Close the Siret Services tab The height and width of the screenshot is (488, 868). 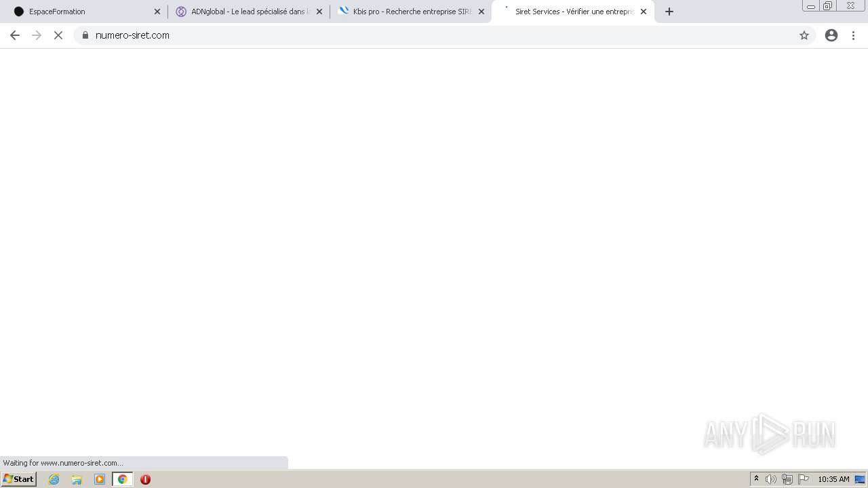click(644, 12)
